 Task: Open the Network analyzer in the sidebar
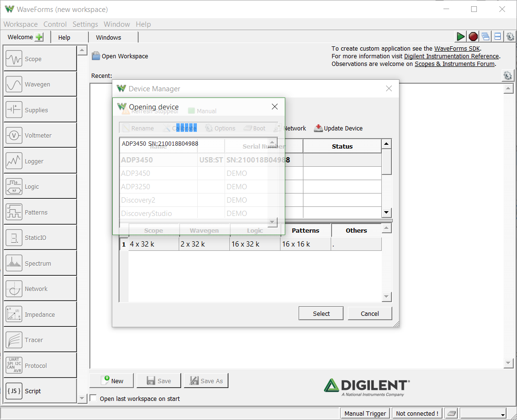click(x=40, y=289)
